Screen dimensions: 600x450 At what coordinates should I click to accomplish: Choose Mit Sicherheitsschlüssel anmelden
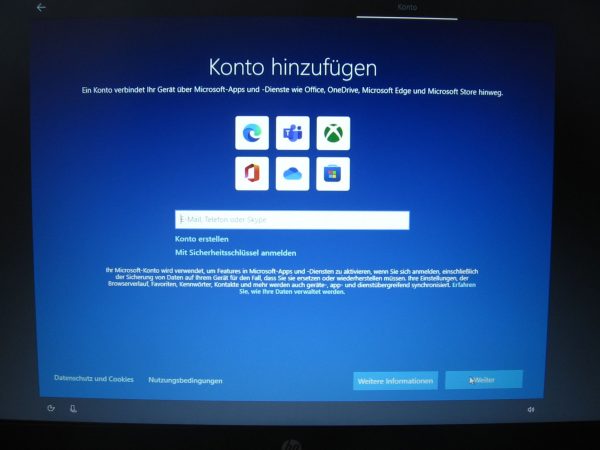click(x=235, y=253)
